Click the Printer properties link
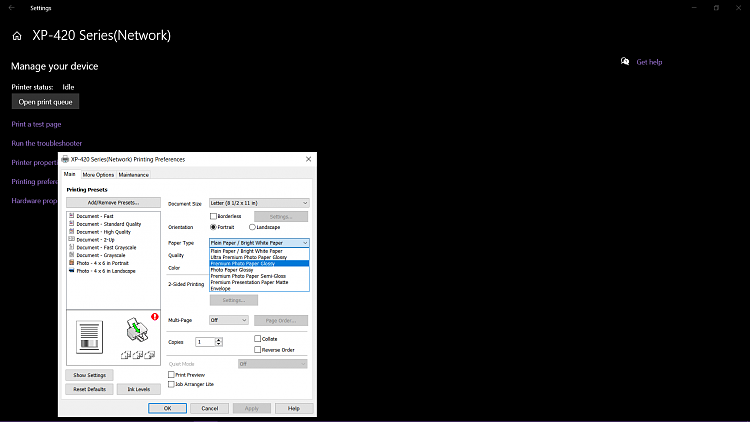This screenshot has height=422, width=750. tap(34, 163)
